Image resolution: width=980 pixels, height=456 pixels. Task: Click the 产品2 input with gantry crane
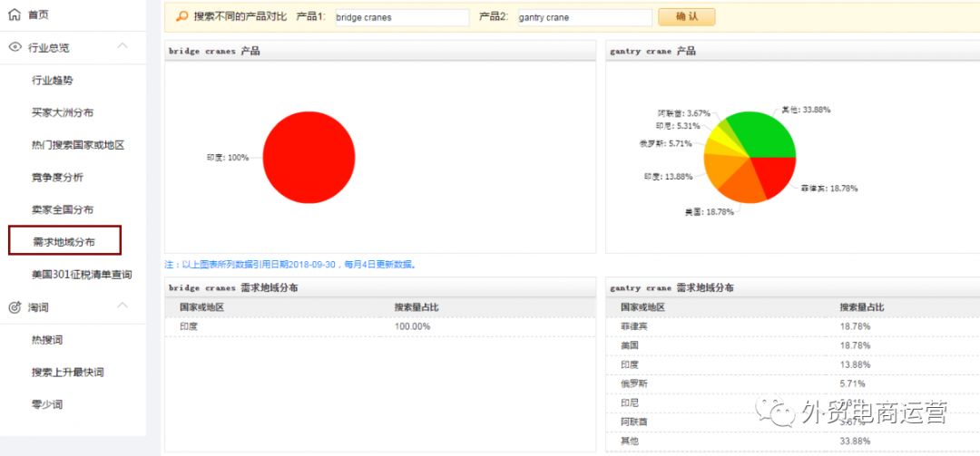tap(585, 17)
